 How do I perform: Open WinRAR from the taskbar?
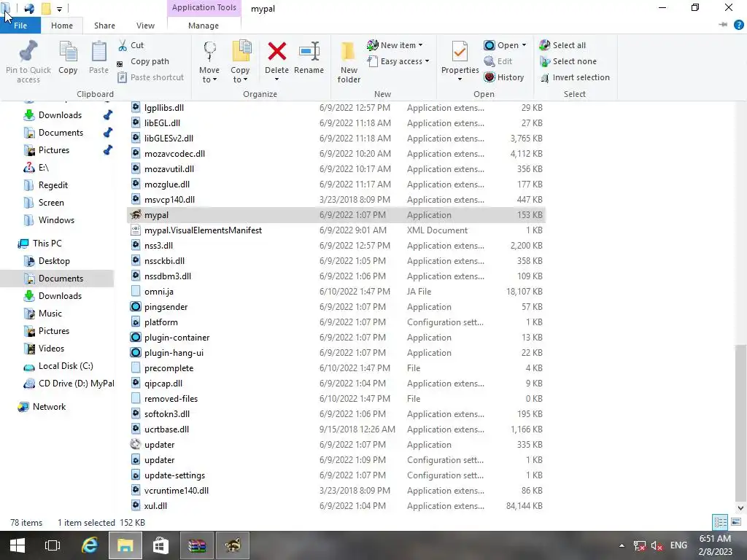coord(196,545)
